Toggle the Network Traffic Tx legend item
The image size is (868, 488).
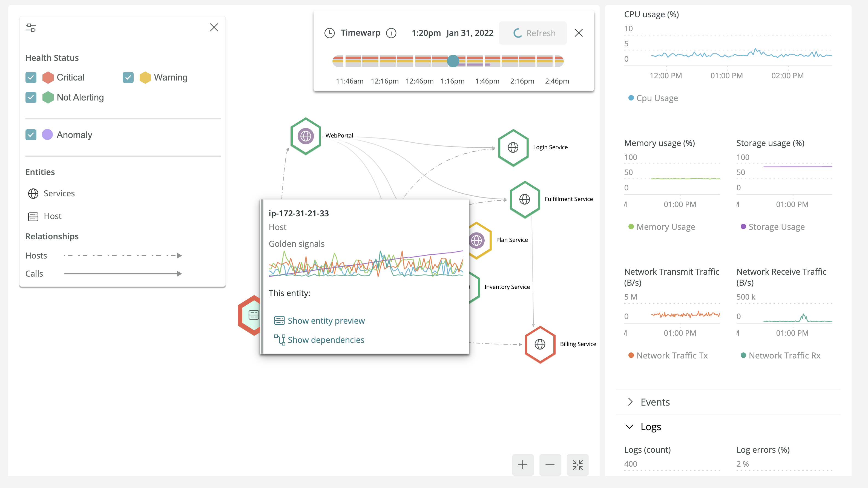[668, 355]
